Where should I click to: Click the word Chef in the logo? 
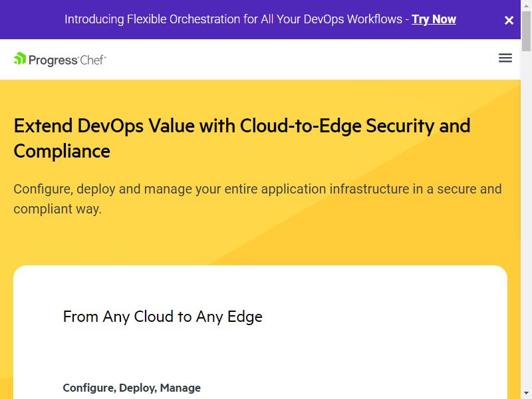click(x=92, y=60)
